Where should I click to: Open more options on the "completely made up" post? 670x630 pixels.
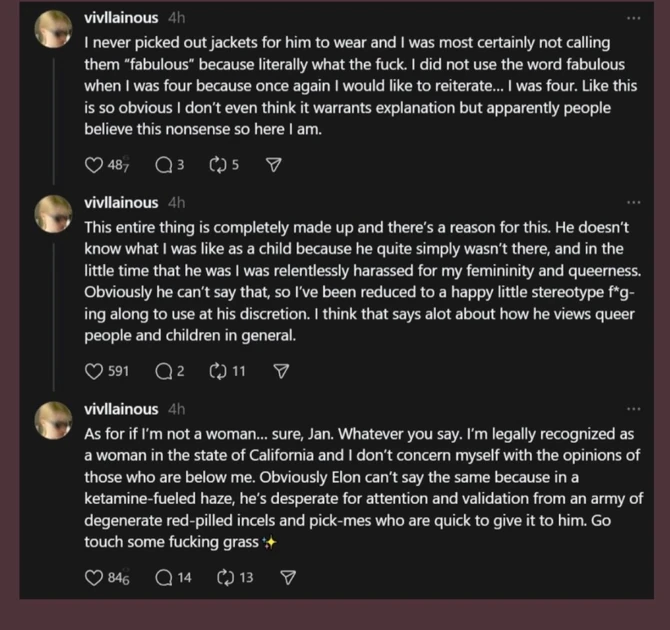[632, 202]
